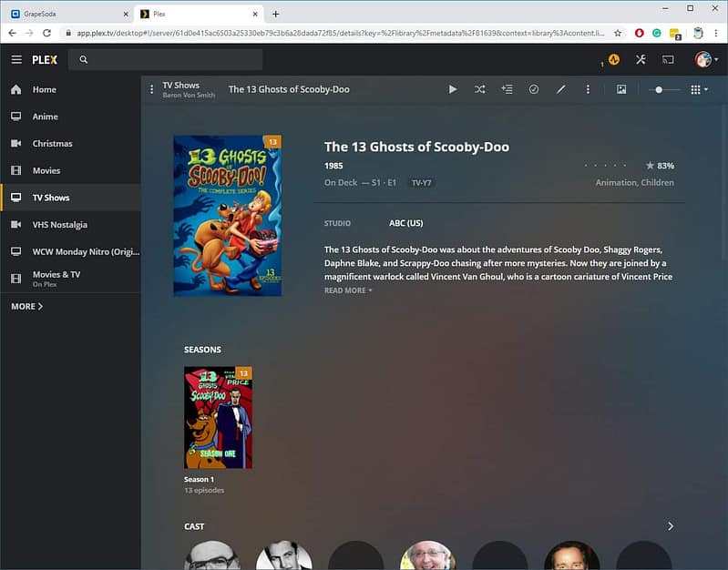
Task: Open the user account avatar menu
Action: [706, 59]
